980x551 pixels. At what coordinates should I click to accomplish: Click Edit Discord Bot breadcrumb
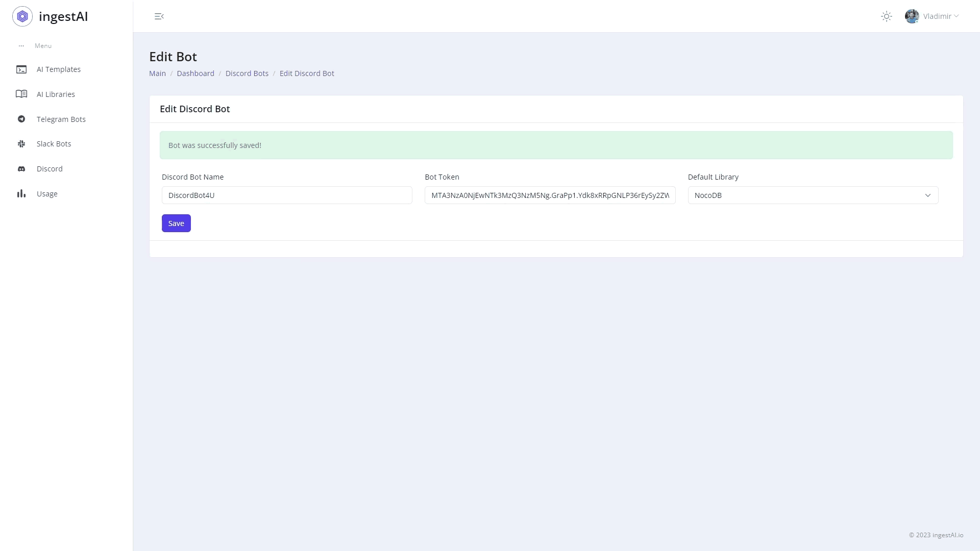click(307, 73)
